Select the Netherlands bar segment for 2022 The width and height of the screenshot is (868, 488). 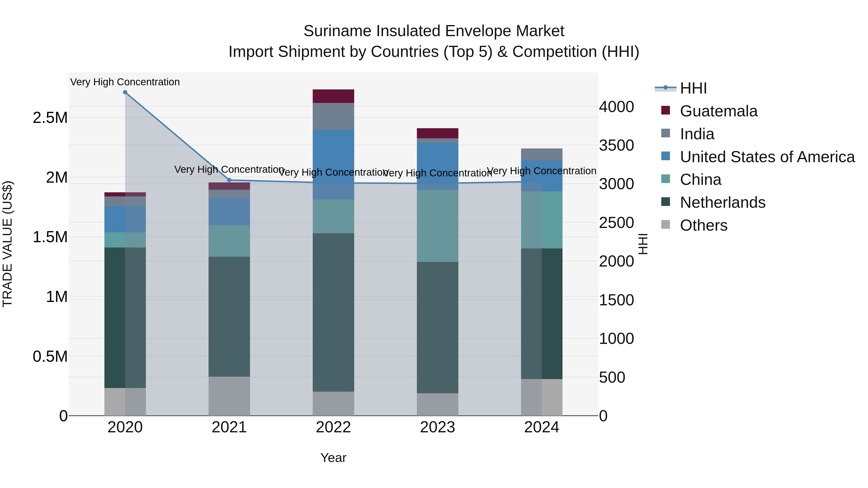tap(333, 312)
